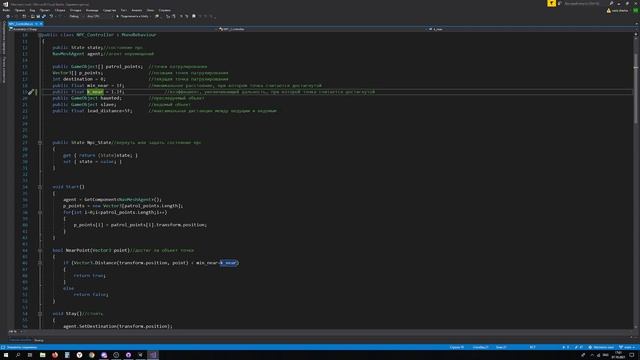Click the warning account notification icon
Screen dimensions: 640x360
pos(609,11)
